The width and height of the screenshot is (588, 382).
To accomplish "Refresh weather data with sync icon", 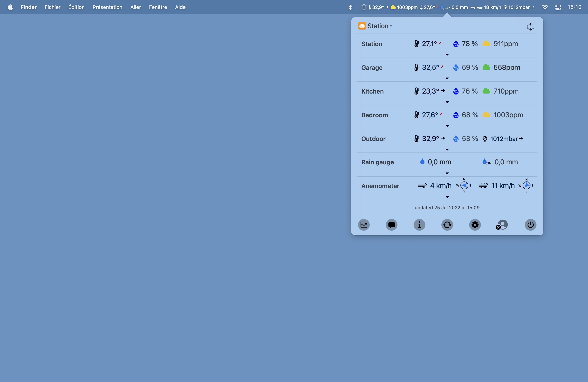I will tap(447, 225).
